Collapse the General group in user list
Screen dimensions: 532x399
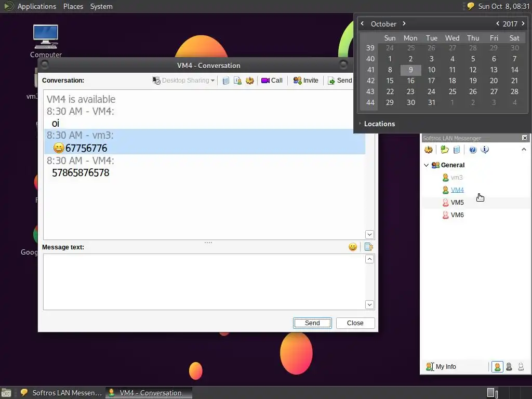tap(426, 165)
